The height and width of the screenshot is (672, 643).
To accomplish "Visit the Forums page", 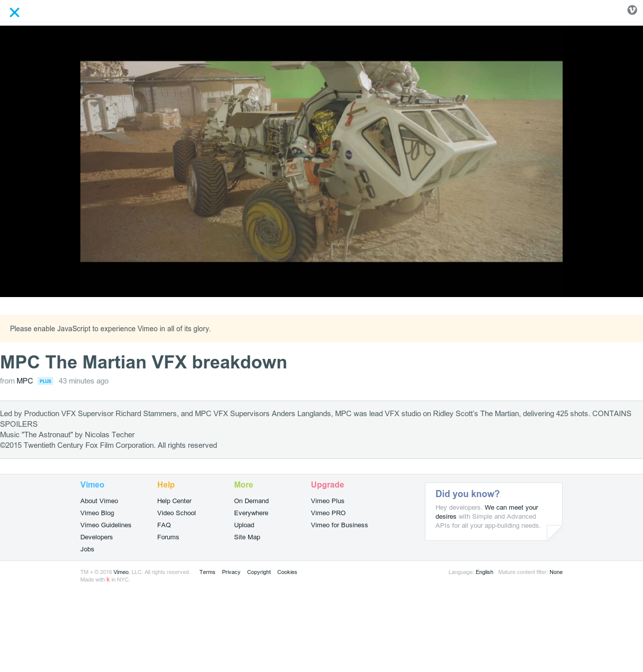I will [x=168, y=537].
